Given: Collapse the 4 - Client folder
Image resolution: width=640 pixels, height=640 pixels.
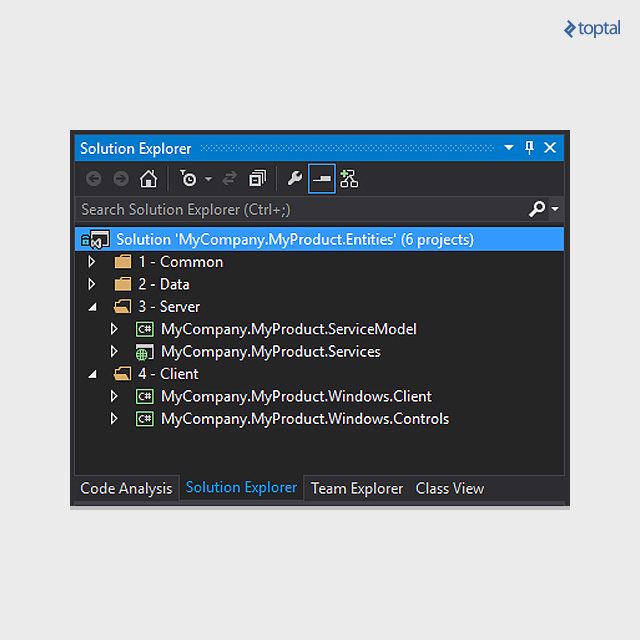Looking at the screenshot, I should pos(93,374).
